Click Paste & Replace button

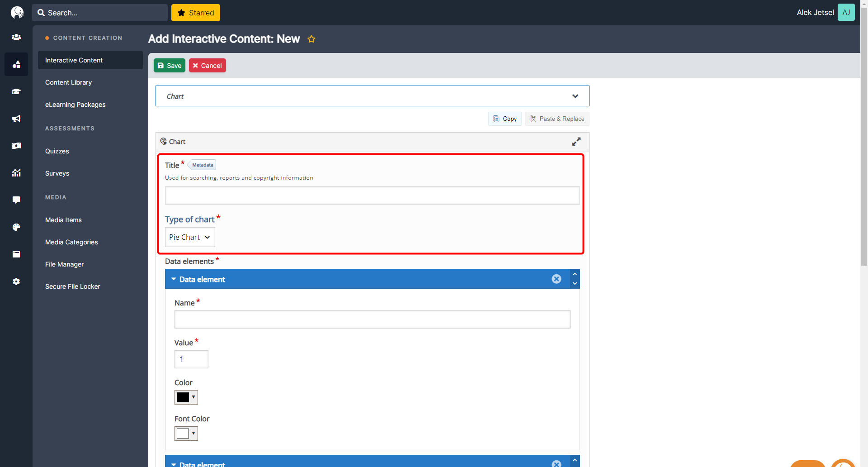coord(557,119)
